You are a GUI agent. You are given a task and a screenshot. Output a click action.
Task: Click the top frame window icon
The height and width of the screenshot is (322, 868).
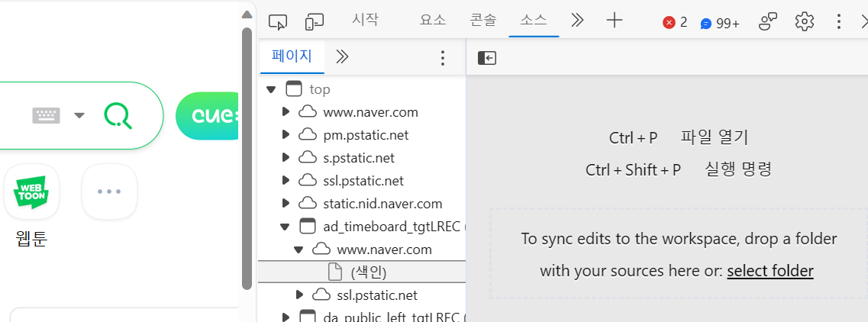point(294,89)
